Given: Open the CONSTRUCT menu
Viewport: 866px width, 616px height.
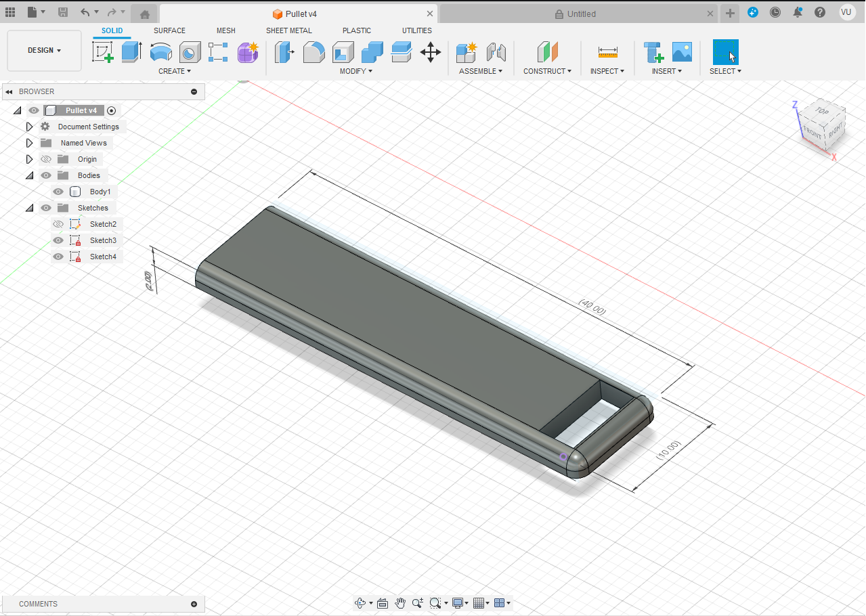Looking at the screenshot, I should click(x=547, y=71).
